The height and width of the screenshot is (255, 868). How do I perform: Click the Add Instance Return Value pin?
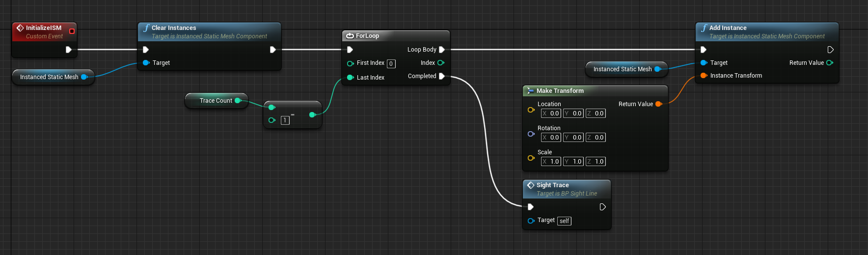point(830,63)
